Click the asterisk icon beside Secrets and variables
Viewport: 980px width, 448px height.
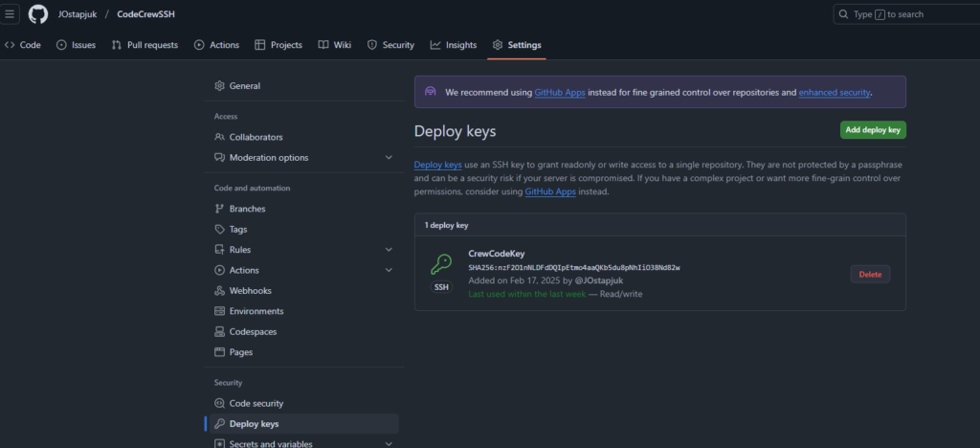(219, 443)
